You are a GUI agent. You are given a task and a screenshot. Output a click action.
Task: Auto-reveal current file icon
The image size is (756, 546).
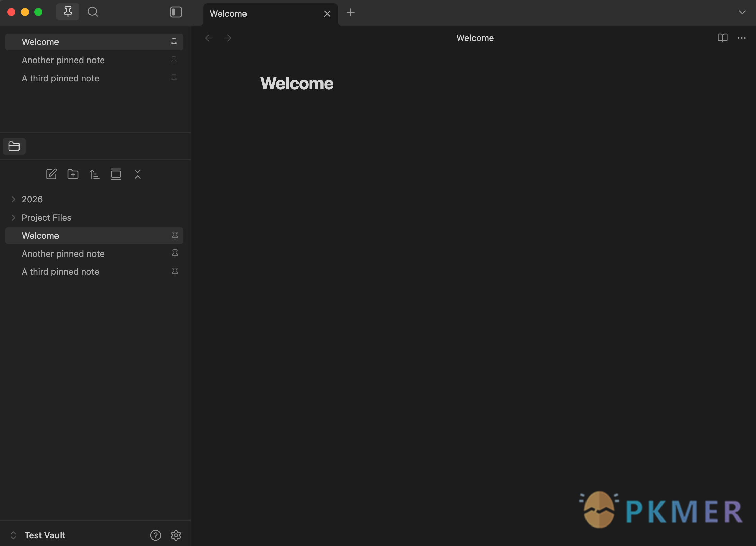point(116,174)
